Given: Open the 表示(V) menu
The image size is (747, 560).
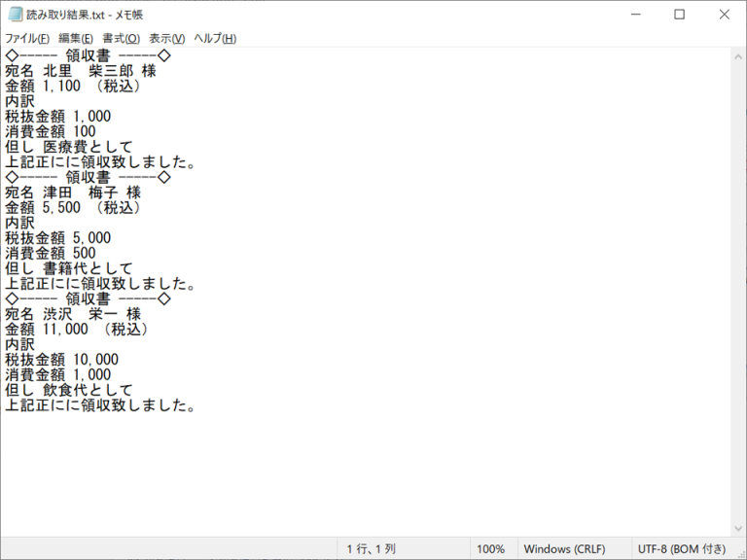Looking at the screenshot, I should pos(167,38).
